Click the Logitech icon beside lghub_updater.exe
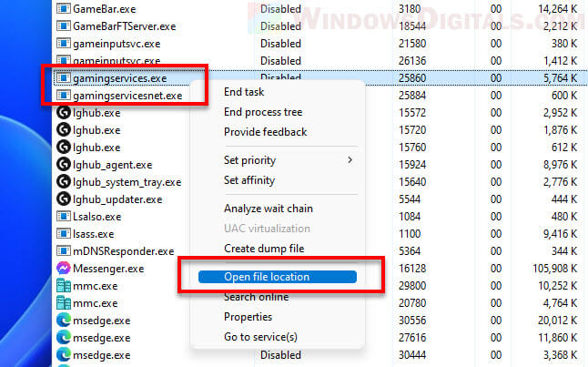Viewport: 588px width, 367px height. [x=64, y=199]
